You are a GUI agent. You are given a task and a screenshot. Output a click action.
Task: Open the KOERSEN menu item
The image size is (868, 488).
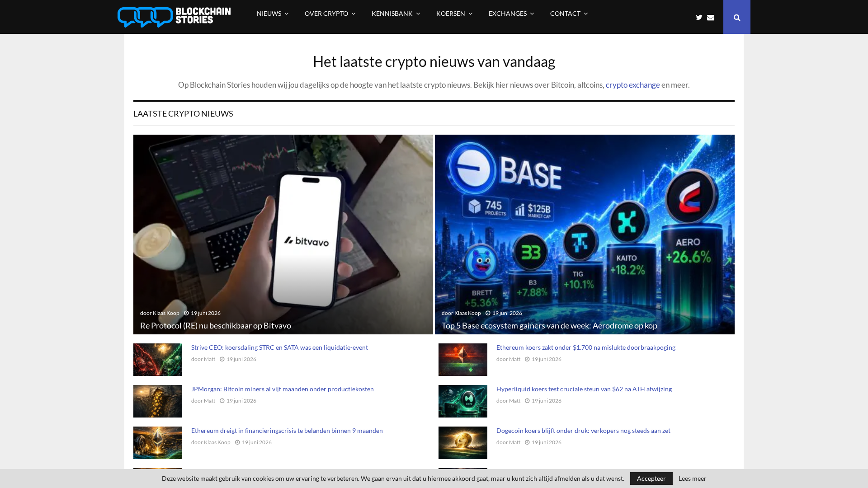pyautogui.click(x=451, y=14)
